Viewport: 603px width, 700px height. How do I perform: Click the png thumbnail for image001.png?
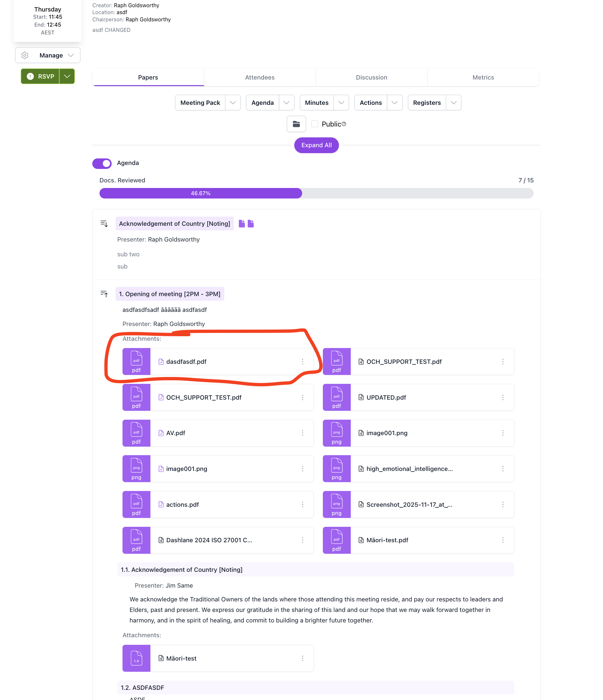(x=136, y=469)
